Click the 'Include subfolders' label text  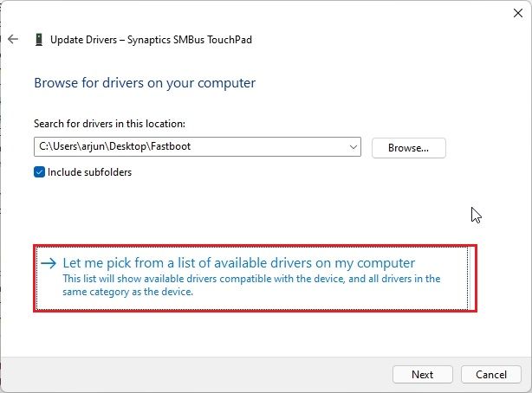tap(89, 172)
